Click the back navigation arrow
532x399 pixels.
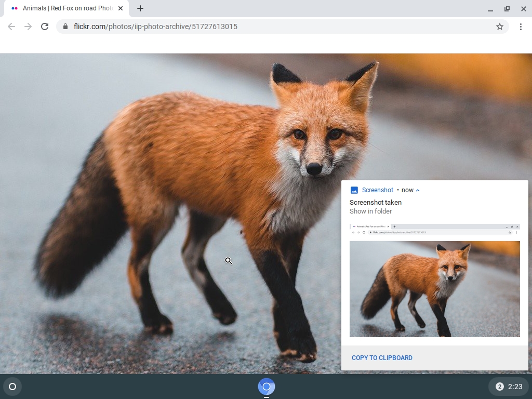pyautogui.click(x=11, y=26)
